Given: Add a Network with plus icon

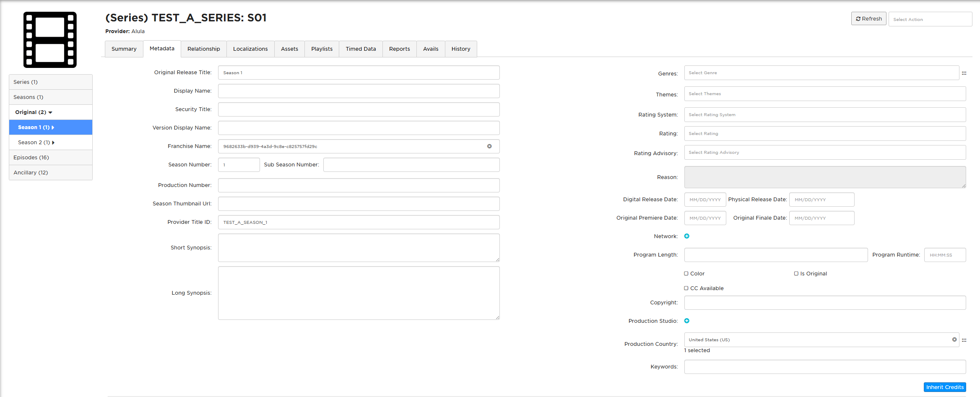Looking at the screenshot, I should point(687,236).
